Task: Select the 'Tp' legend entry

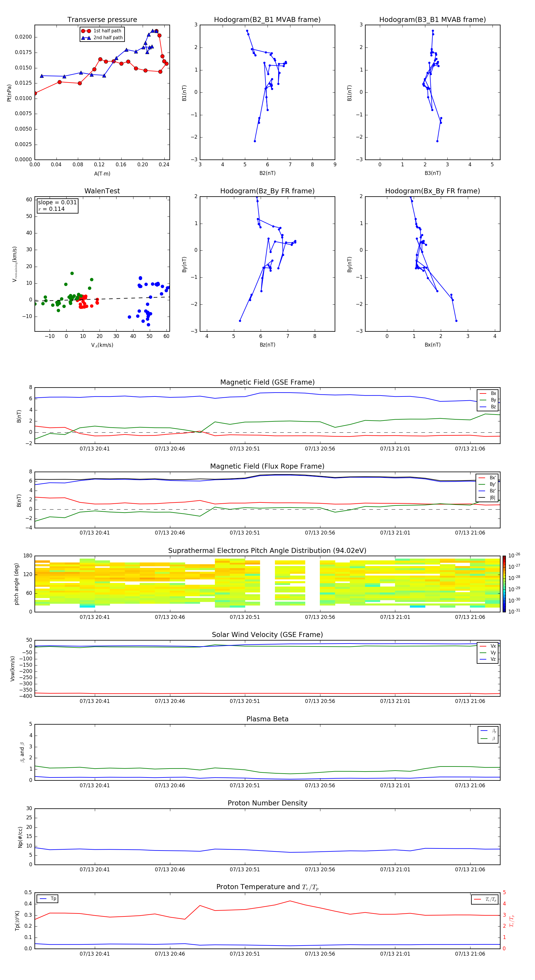Action: point(48,899)
